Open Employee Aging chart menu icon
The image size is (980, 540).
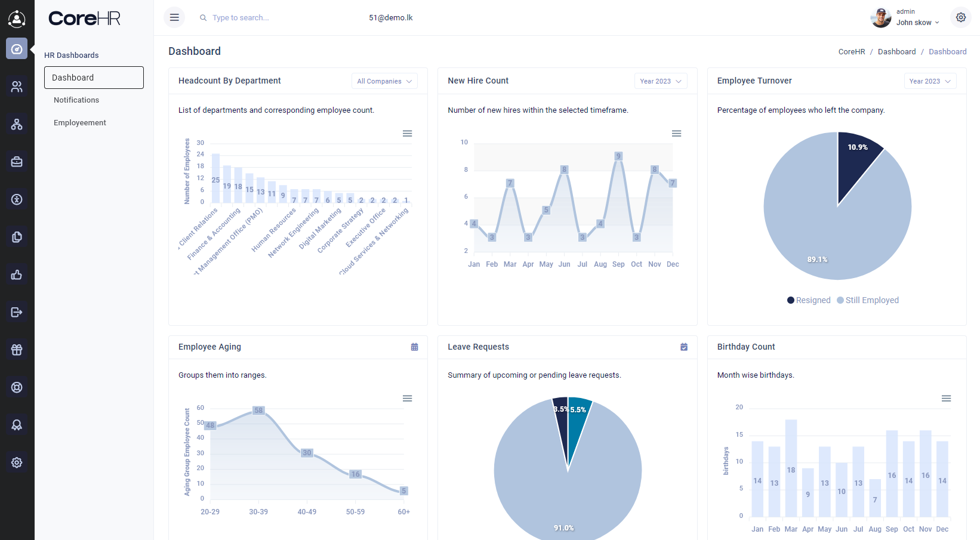[407, 399]
